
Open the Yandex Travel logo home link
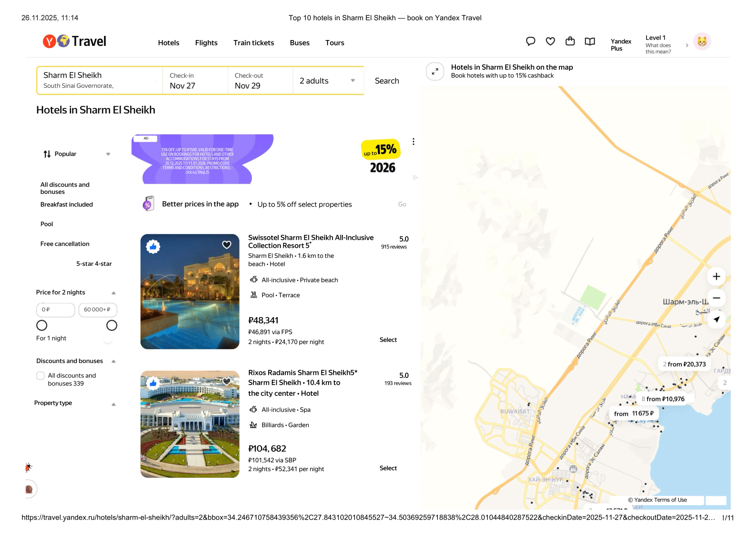point(75,41)
